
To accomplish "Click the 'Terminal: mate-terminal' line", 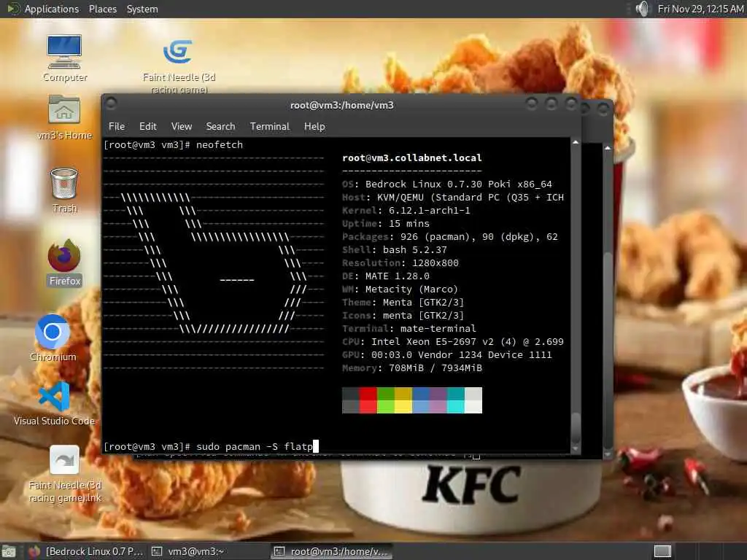I will (x=409, y=329).
